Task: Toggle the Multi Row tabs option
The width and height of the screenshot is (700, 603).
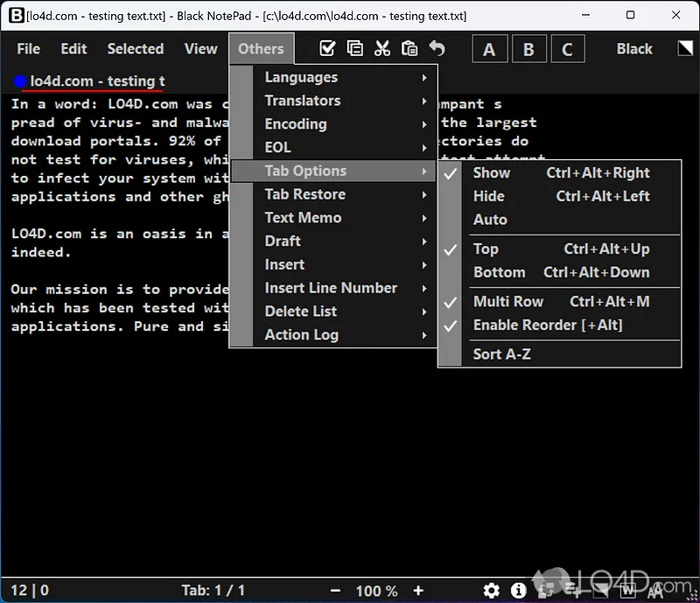Action: 560,301
